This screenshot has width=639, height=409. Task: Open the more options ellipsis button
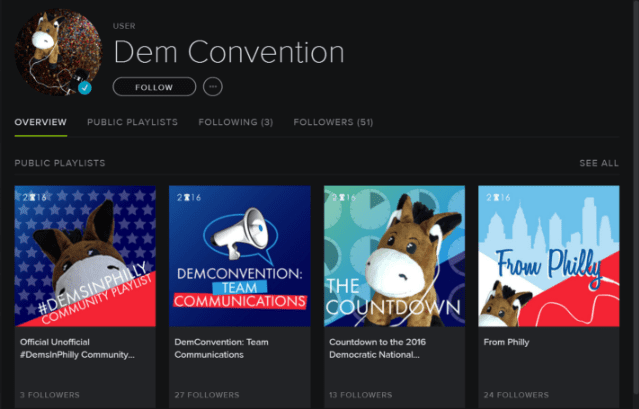click(x=212, y=87)
